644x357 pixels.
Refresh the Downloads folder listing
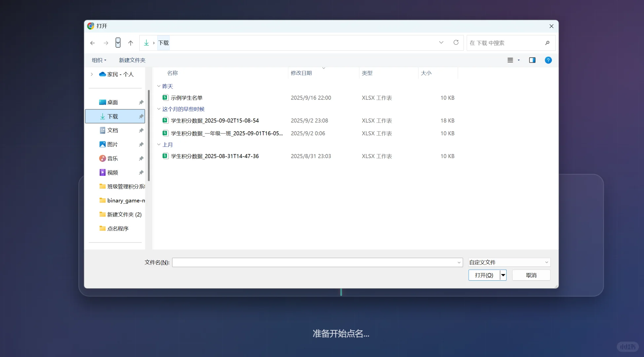456,43
